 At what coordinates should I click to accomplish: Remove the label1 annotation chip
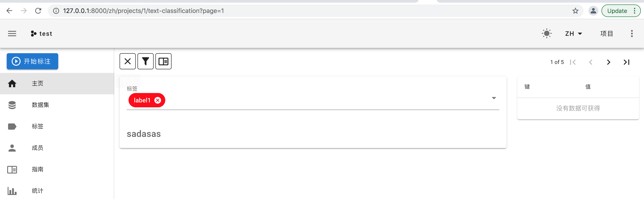coord(158,100)
